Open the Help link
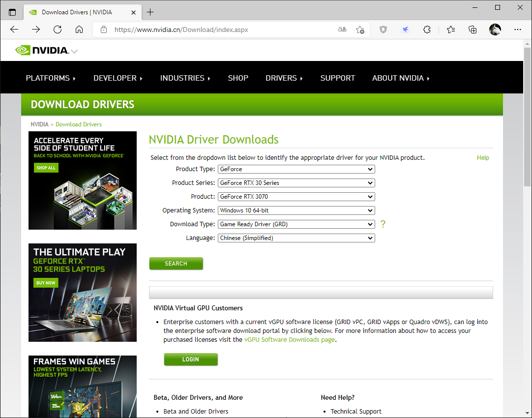Screen dimensions: 532x418 tap(483, 158)
